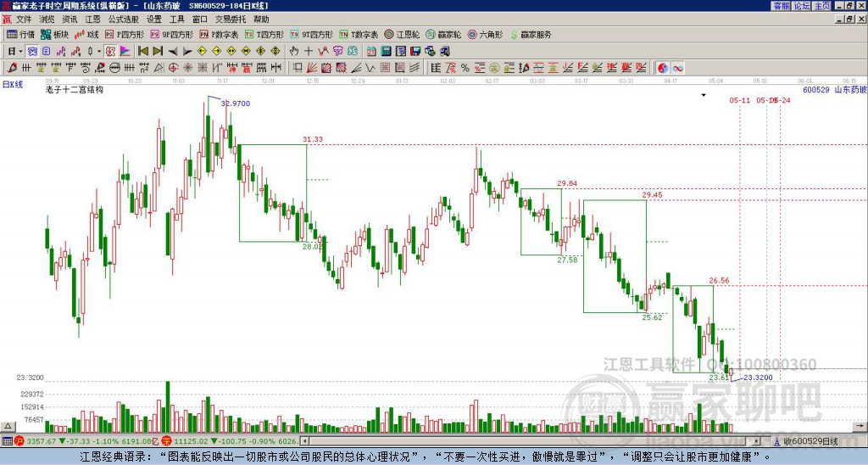Viewport: 868px width, 465px height.
Task: Open the 工具 menu
Action: (x=176, y=20)
